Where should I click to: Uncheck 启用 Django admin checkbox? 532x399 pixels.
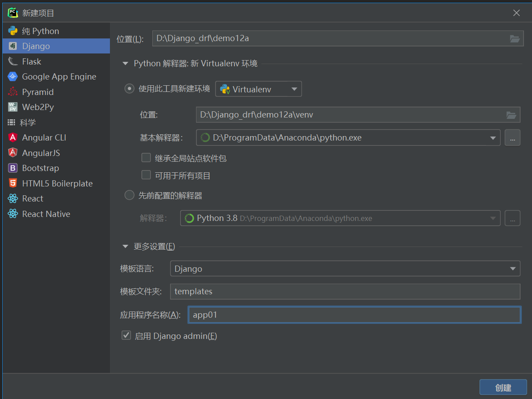(126, 335)
